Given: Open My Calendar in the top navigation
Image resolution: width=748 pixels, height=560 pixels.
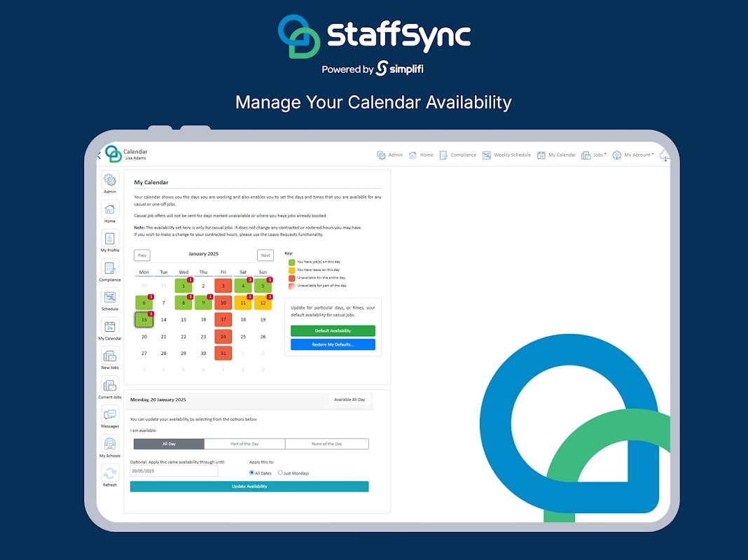Looking at the screenshot, I should click(556, 155).
